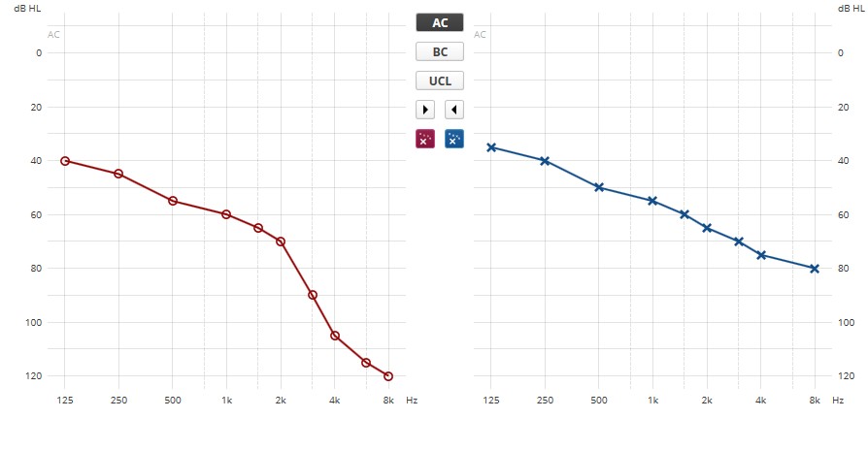The width and height of the screenshot is (868, 451).
Task: Select left-ear threshold at 4k, 75 dB
Action: point(761,255)
